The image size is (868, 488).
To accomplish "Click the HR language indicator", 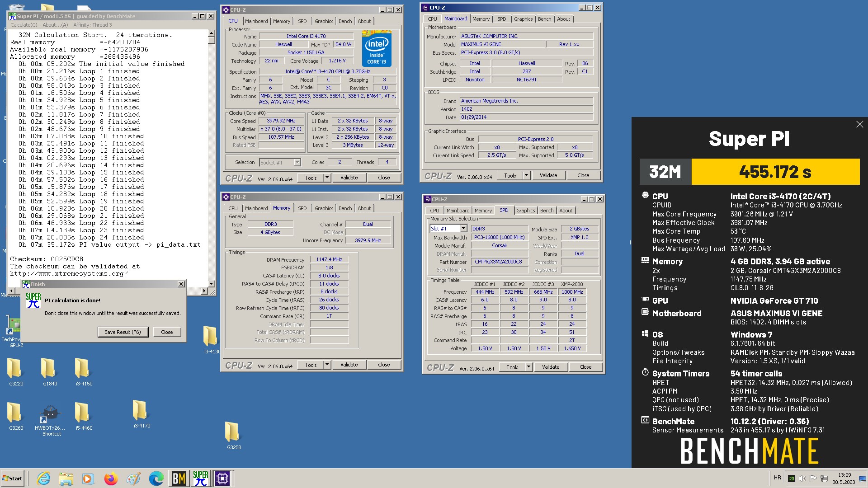I will coord(777,478).
